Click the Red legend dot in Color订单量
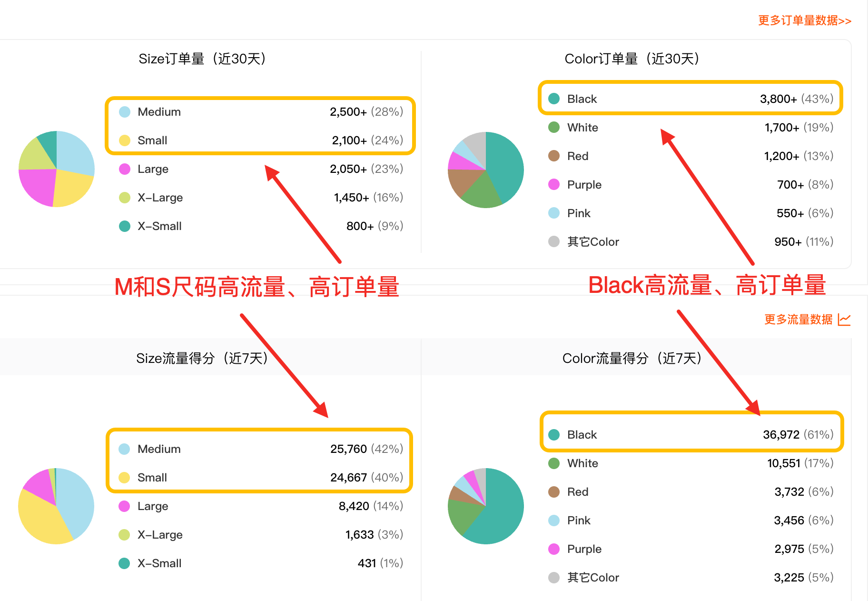Viewport: 868px width, 601px height. (554, 156)
